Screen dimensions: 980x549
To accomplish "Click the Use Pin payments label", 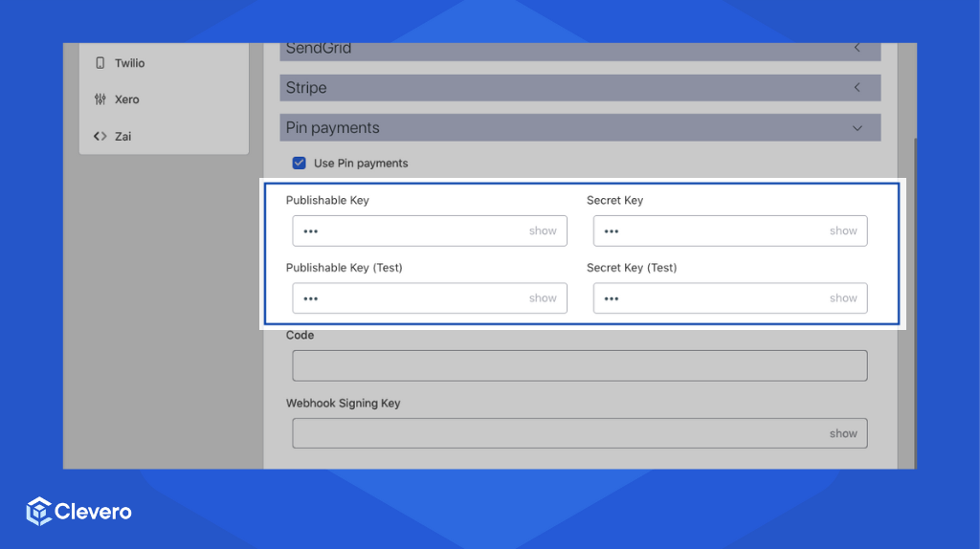I will 361,163.
